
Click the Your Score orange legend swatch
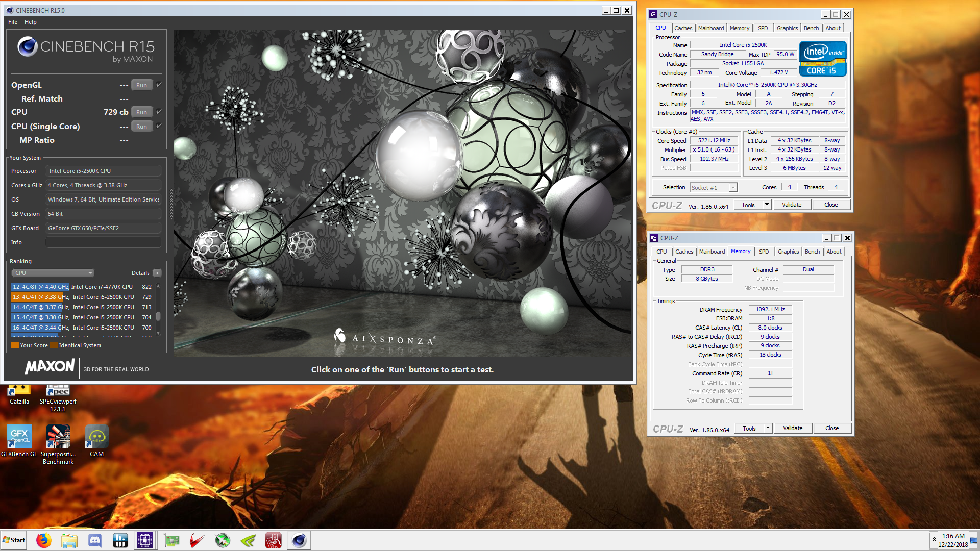pyautogui.click(x=15, y=345)
